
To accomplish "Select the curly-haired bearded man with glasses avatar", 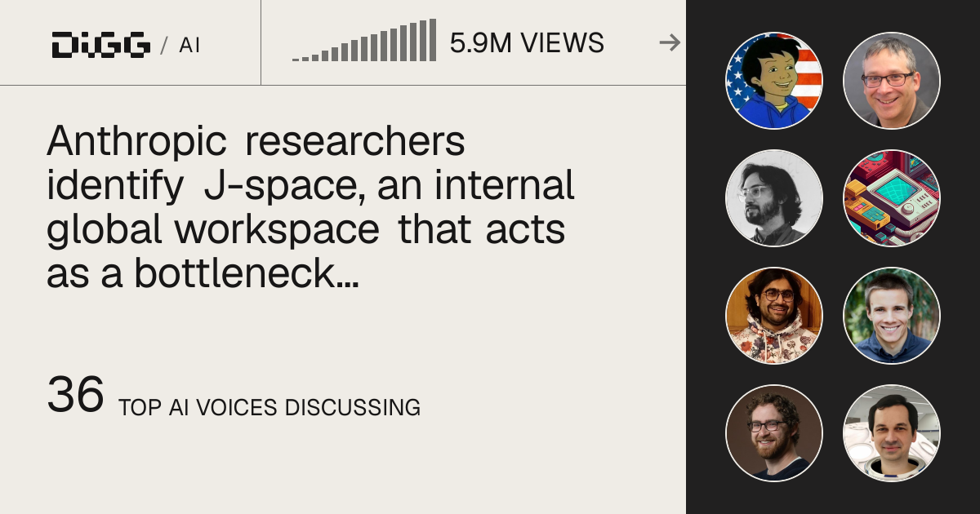I will pos(774,433).
